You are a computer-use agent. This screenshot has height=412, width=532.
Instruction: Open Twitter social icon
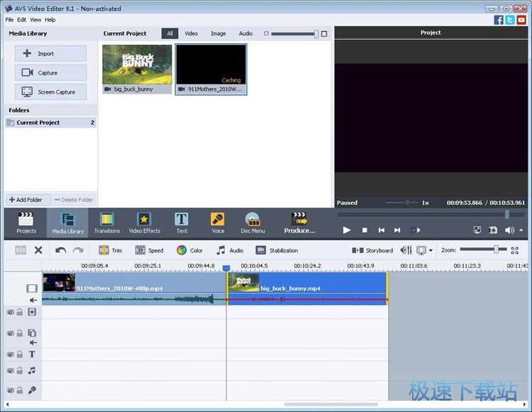[510, 20]
